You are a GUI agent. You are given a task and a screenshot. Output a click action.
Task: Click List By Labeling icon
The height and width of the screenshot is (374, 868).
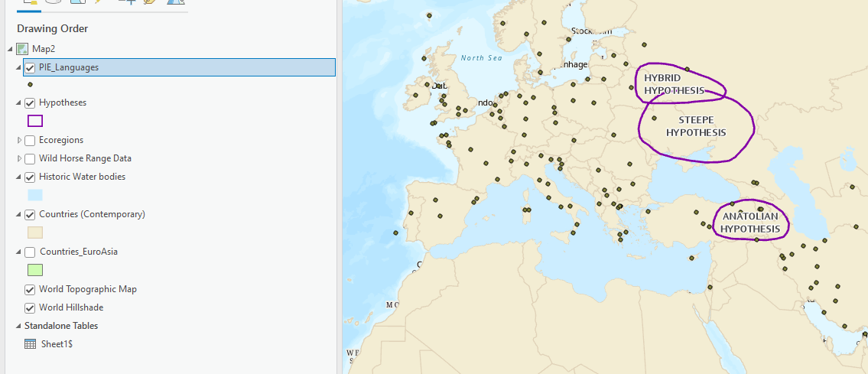pos(150,2)
